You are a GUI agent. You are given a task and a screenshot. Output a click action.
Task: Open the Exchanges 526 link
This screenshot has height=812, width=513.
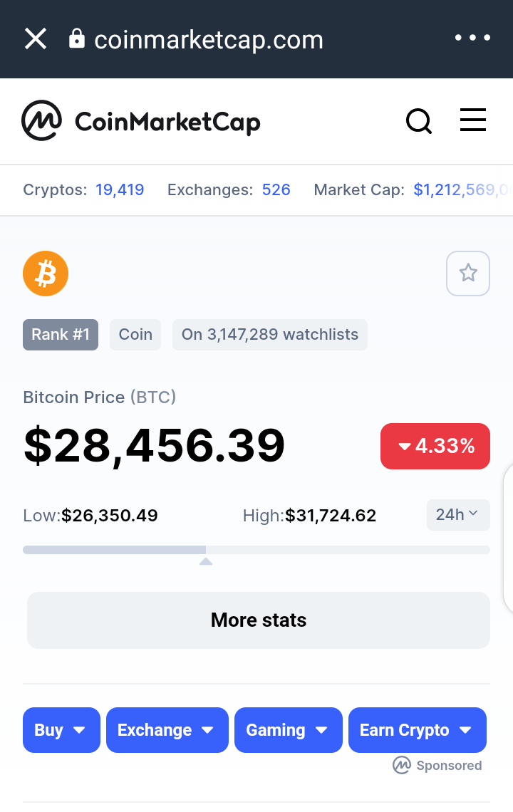(x=276, y=190)
